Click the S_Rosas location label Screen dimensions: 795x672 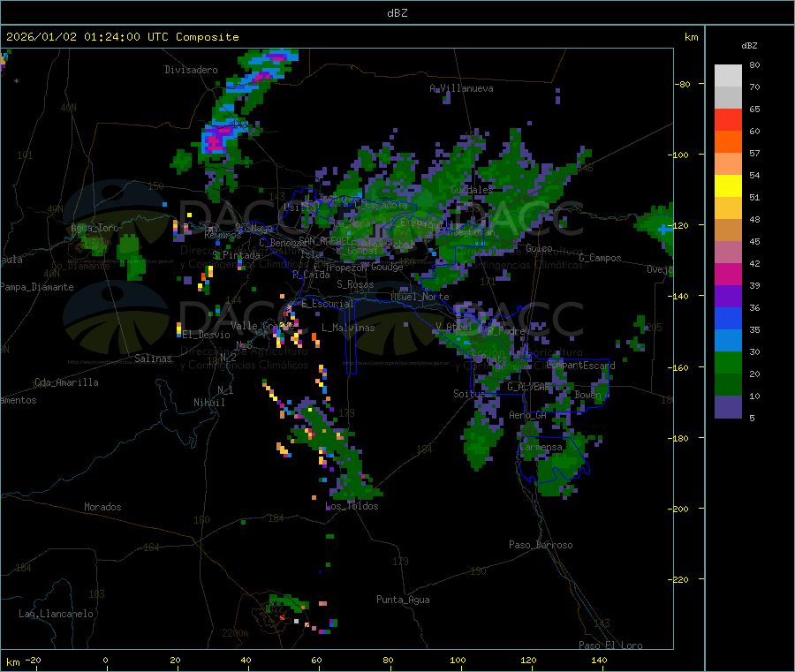355,284
